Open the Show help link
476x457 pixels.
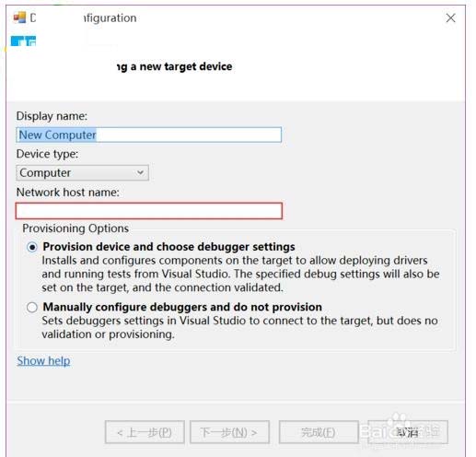pyautogui.click(x=43, y=360)
